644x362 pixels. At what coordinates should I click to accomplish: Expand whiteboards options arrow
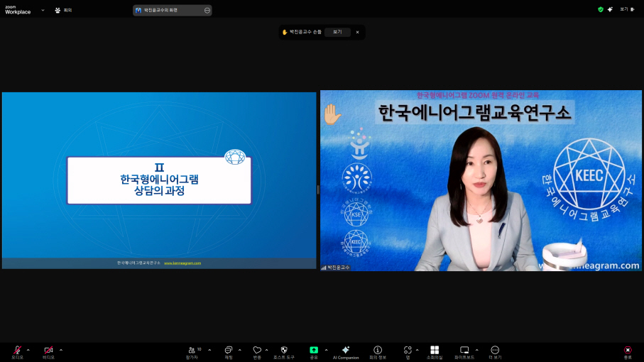tap(476, 350)
